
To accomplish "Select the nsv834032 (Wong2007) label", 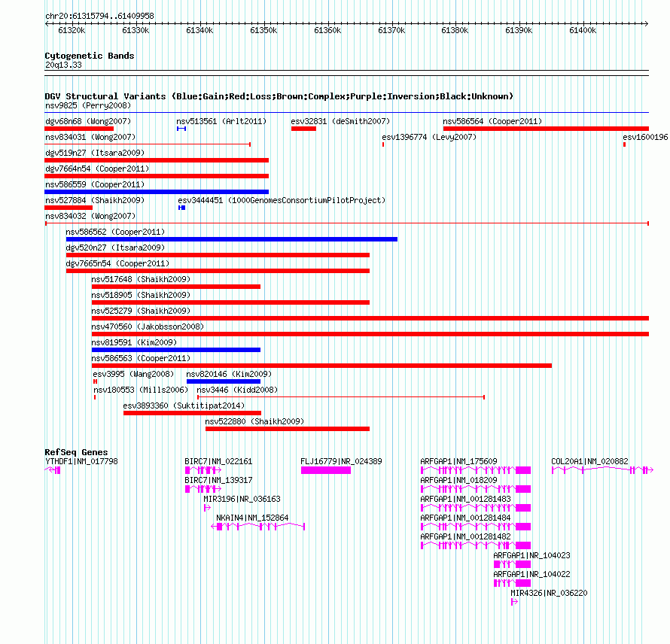I will (x=90, y=216).
